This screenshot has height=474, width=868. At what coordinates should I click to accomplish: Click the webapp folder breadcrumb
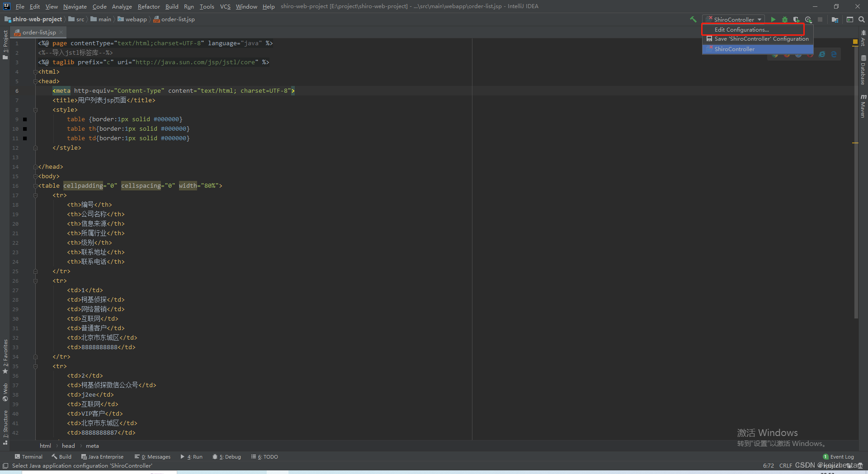pyautogui.click(x=132, y=19)
